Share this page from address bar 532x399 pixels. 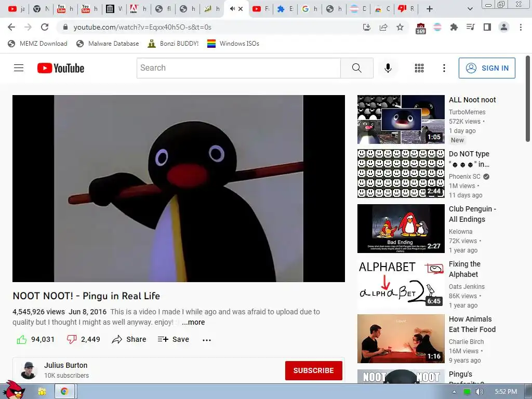point(383,27)
